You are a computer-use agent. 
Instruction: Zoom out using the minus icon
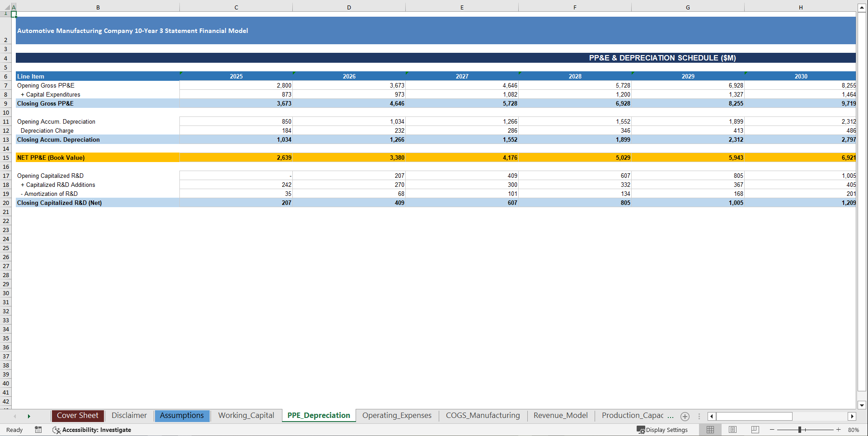click(772, 430)
